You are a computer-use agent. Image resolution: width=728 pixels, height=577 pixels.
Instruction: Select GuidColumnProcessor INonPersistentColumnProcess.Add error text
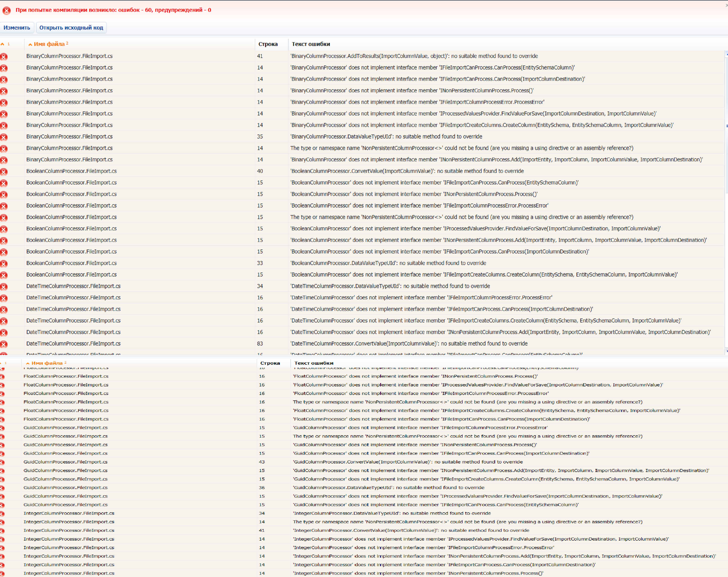[x=501, y=470]
